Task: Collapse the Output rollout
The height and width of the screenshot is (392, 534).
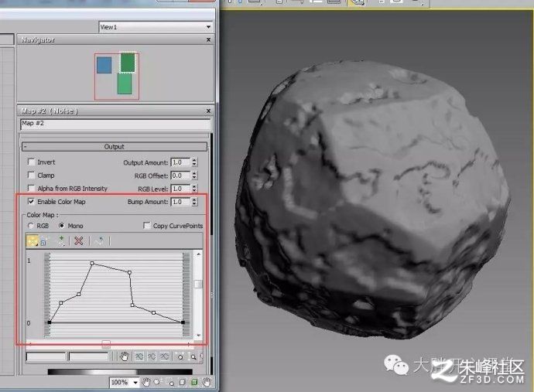Action: (x=114, y=147)
